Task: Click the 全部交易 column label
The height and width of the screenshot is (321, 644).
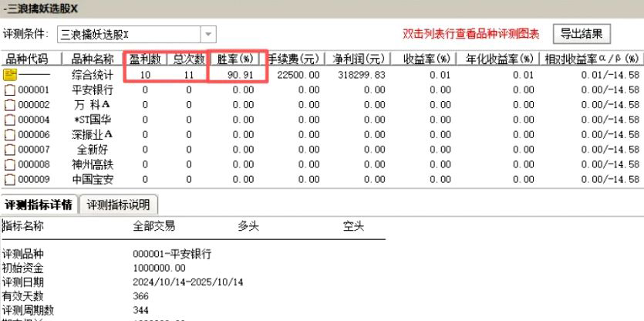Action: click(x=154, y=226)
